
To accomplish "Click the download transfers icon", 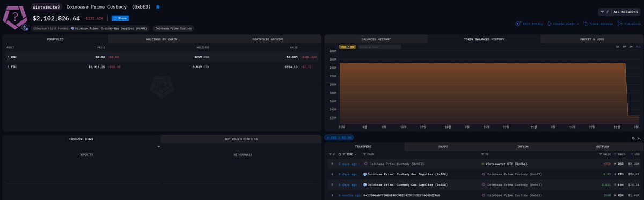I will click(x=639, y=138).
